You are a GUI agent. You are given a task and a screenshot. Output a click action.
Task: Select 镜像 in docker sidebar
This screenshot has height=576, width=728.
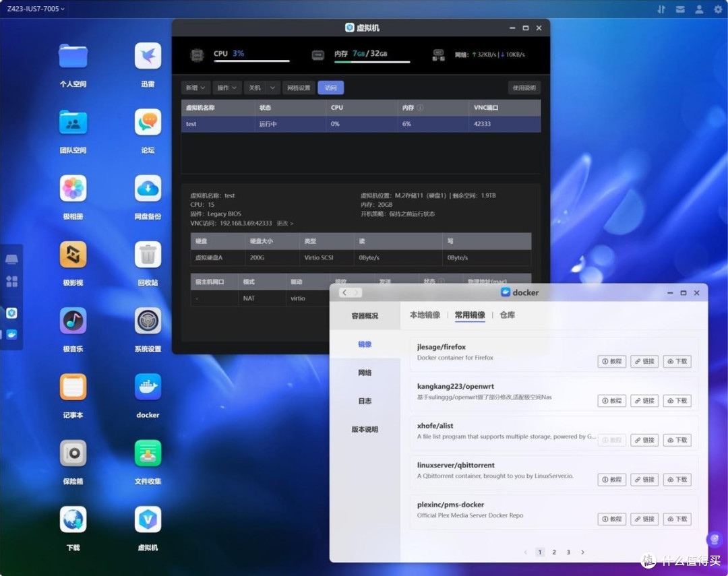point(365,344)
